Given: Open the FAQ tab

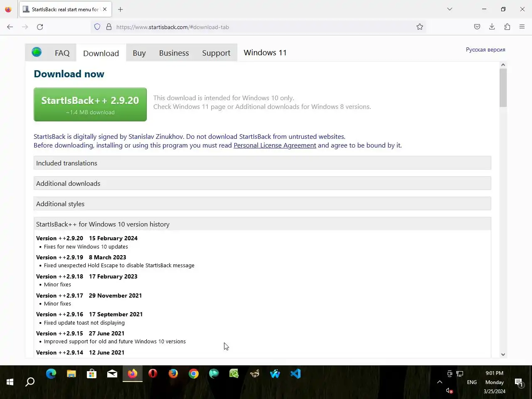Looking at the screenshot, I should 62,53.
